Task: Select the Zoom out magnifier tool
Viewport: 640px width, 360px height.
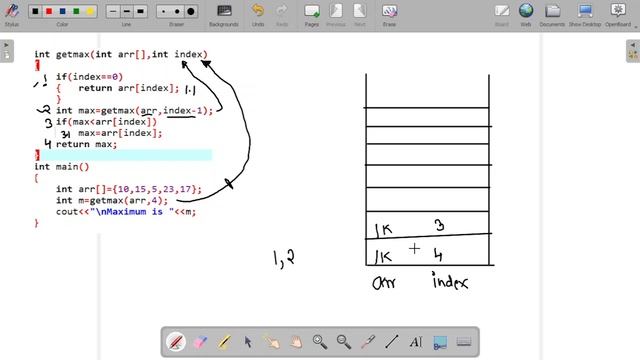Action: click(344, 342)
